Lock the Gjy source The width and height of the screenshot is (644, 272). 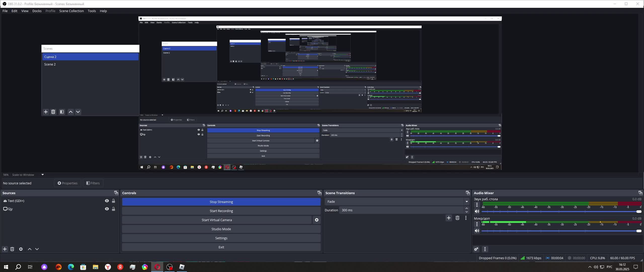[x=113, y=209]
